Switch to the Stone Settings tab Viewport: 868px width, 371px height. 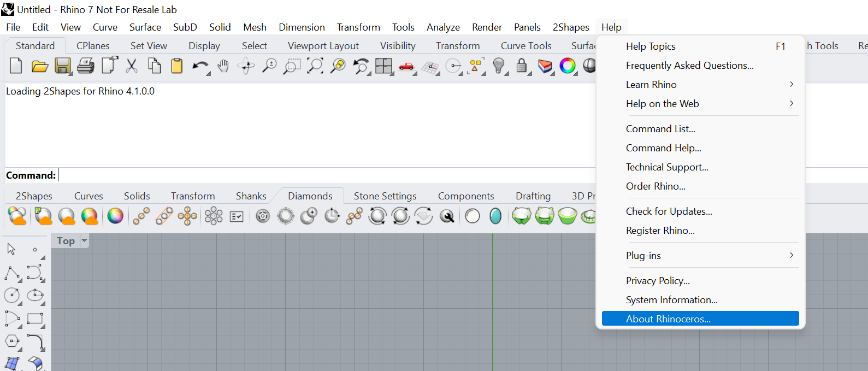coord(385,196)
